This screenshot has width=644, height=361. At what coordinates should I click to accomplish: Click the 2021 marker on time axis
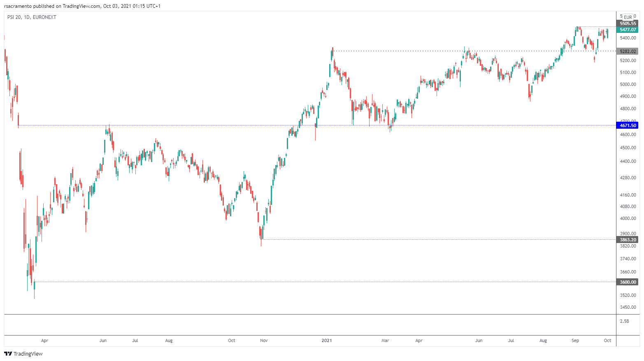[327, 340]
